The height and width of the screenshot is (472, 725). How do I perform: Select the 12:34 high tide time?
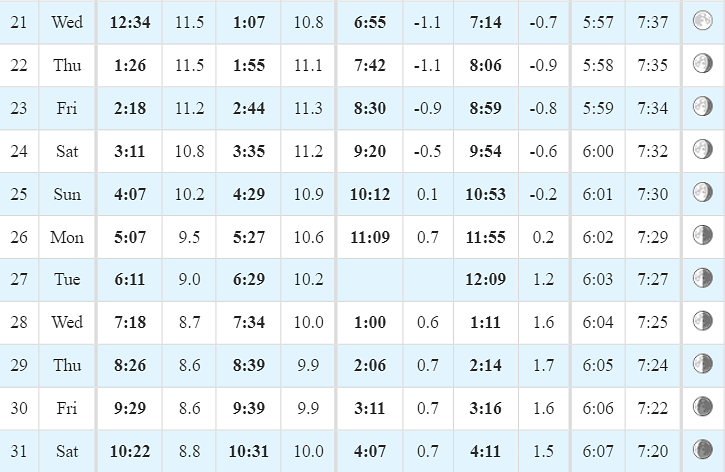tap(130, 22)
